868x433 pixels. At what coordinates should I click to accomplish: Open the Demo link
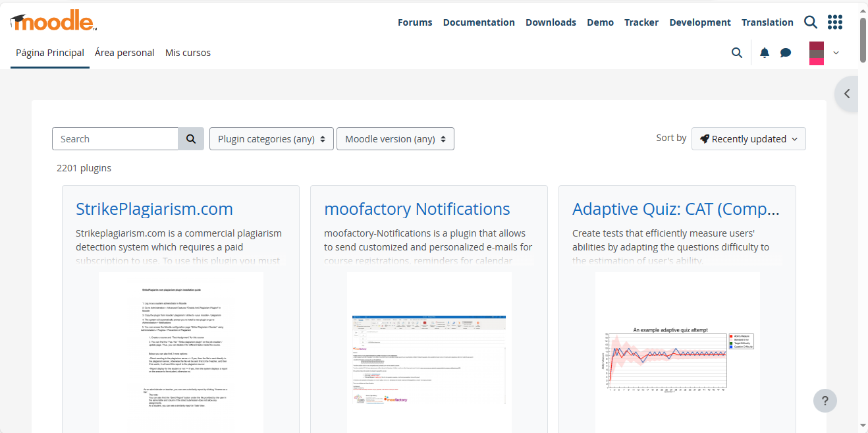(600, 22)
